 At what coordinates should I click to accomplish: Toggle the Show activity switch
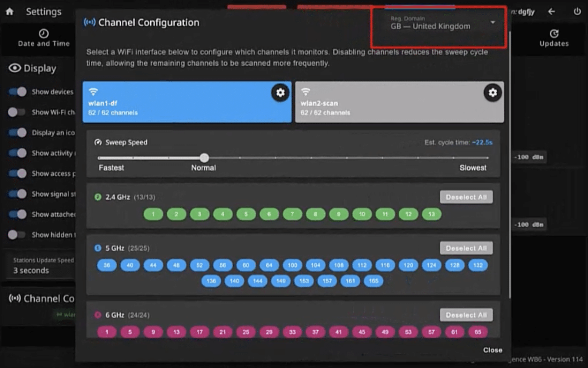[17, 153]
